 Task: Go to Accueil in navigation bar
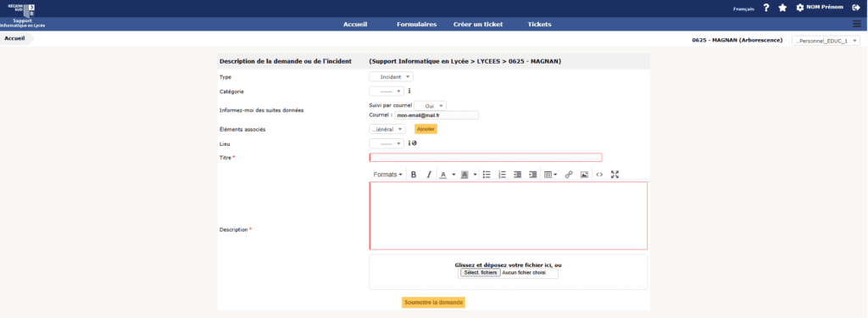point(355,25)
